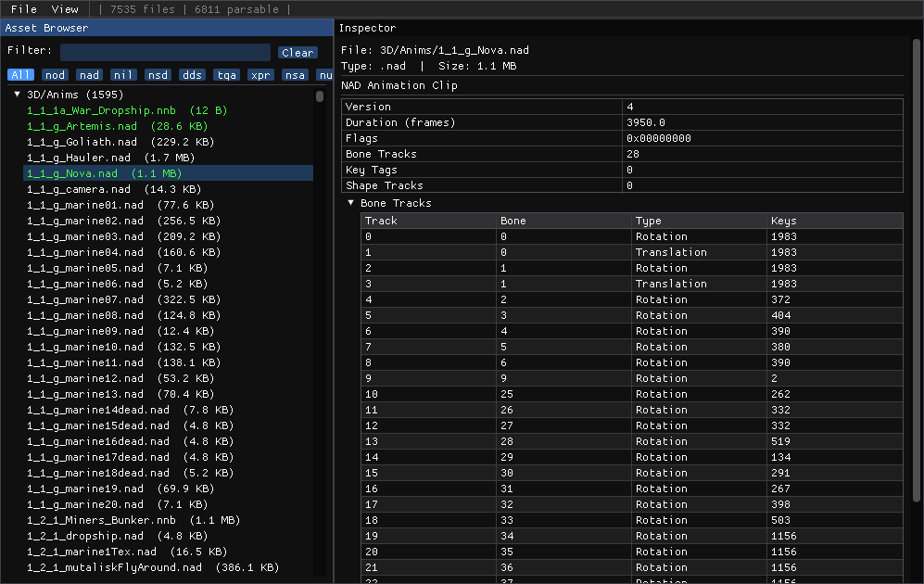Collapse the 3D/Anims folder tree
Screen dimensions: 924x584
[x=17, y=95]
